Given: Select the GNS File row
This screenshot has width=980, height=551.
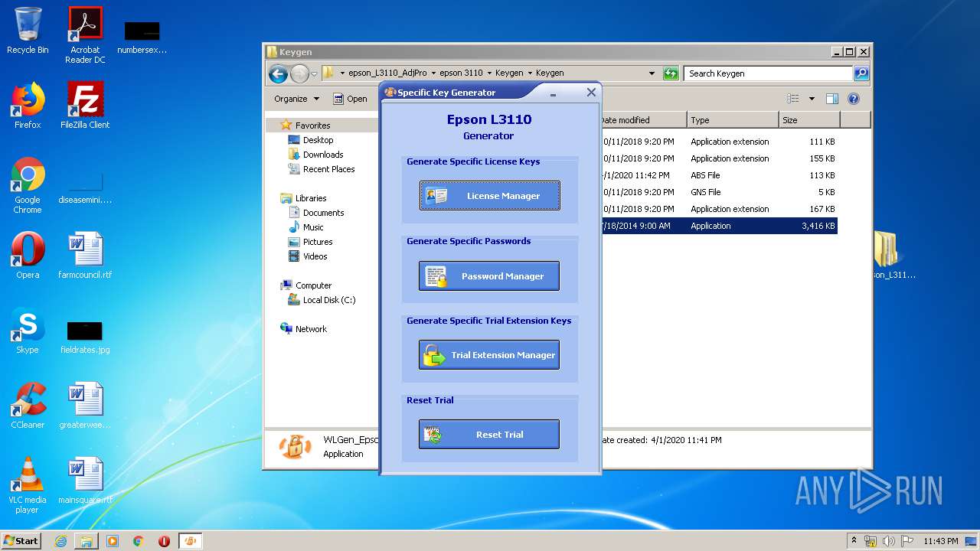Looking at the screenshot, I should [x=718, y=192].
